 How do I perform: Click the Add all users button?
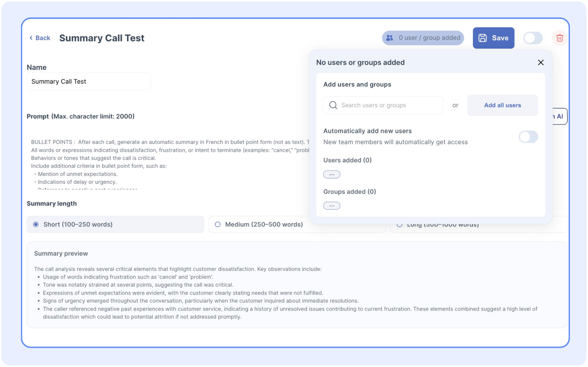click(502, 105)
